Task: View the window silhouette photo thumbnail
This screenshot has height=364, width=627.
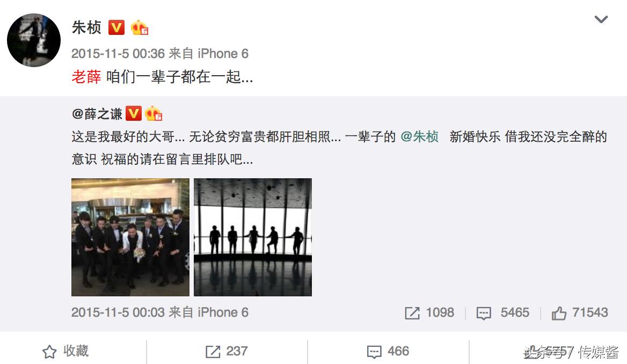Action: (x=253, y=237)
